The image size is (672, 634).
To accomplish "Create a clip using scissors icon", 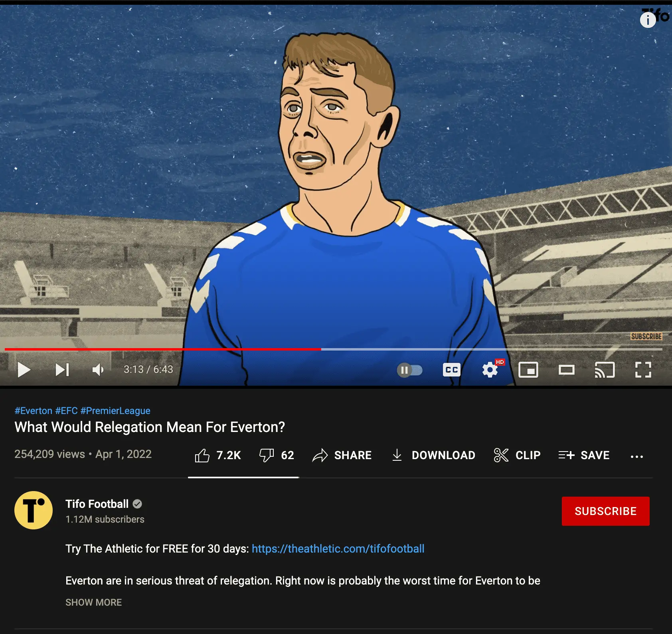I will click(x=517, y=455).
